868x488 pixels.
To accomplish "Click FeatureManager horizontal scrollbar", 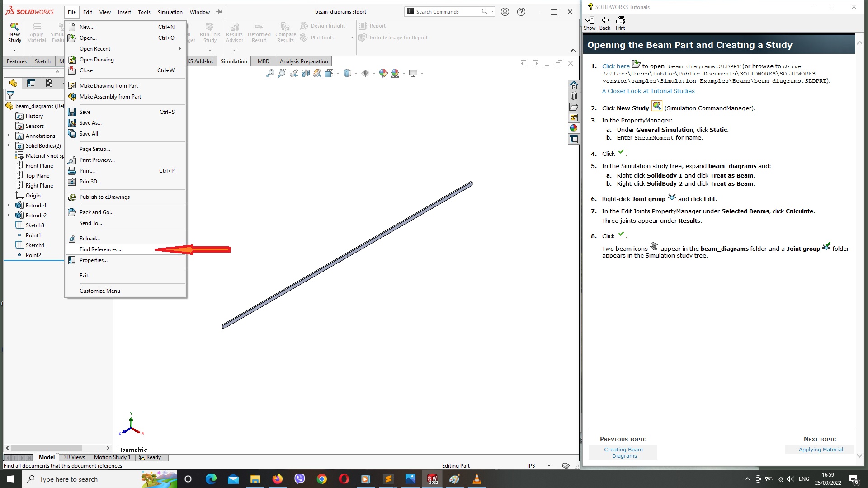I will click(x=47, y=448).
